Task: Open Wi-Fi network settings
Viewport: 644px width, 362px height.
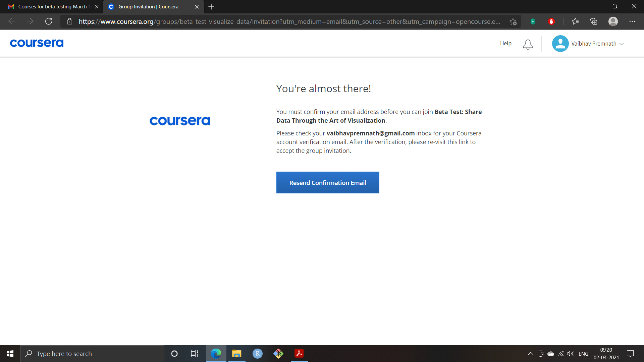Action: point(561,354)
